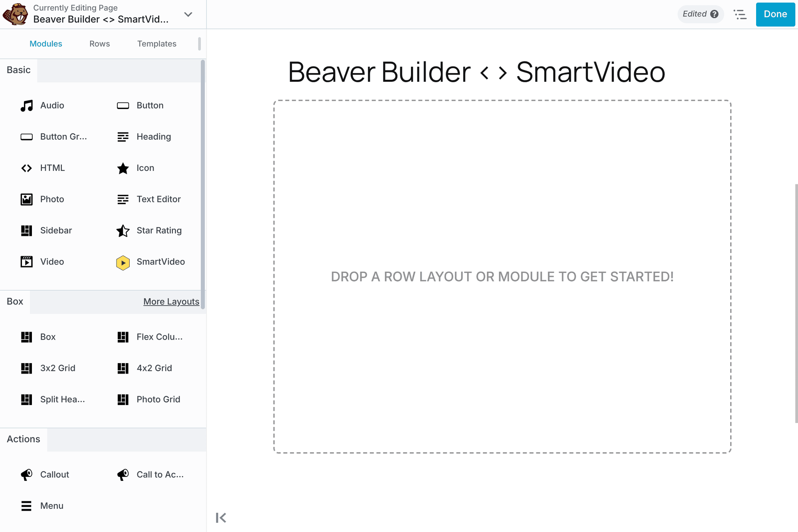798x532 pixels.
Task: Expand the Currently Editing Page dropdown
Action: point(188,14)
